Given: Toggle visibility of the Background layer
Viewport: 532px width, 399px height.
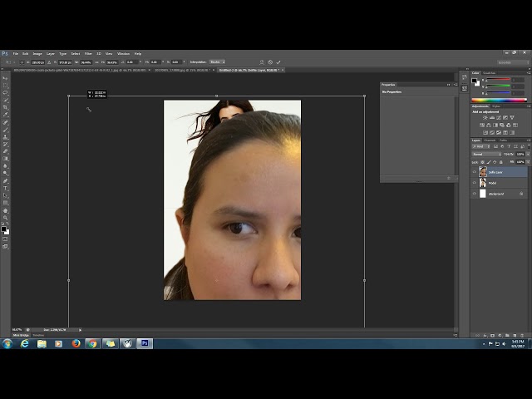Looking at the screenshot, I should point(475,194).
